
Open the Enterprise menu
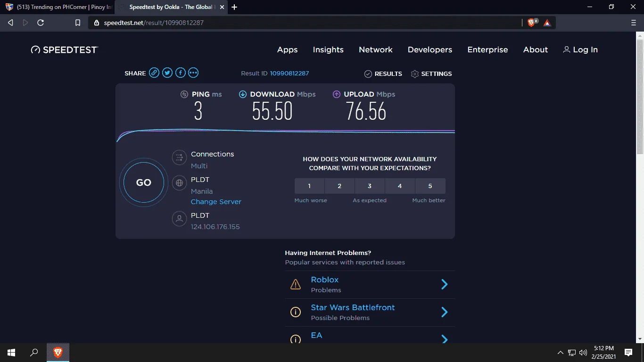pos(487,49)
